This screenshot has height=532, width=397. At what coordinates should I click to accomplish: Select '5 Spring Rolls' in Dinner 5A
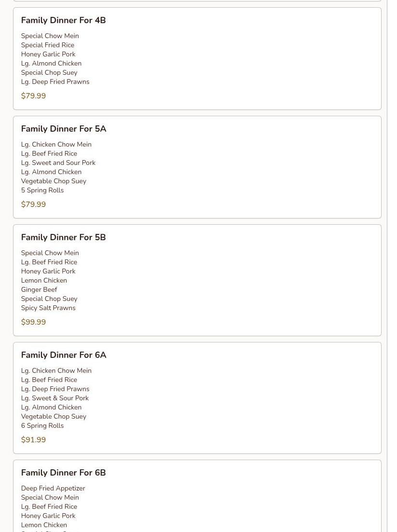coord(42,191)
